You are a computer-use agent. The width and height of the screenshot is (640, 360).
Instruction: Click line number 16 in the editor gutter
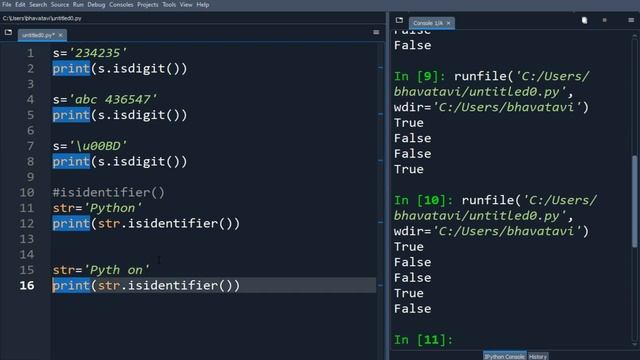(27, 285)
